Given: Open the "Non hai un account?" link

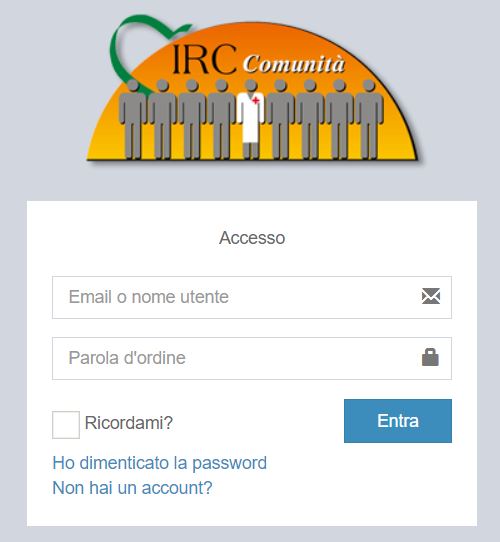Looking at the screenshot, I should point(132,488).
